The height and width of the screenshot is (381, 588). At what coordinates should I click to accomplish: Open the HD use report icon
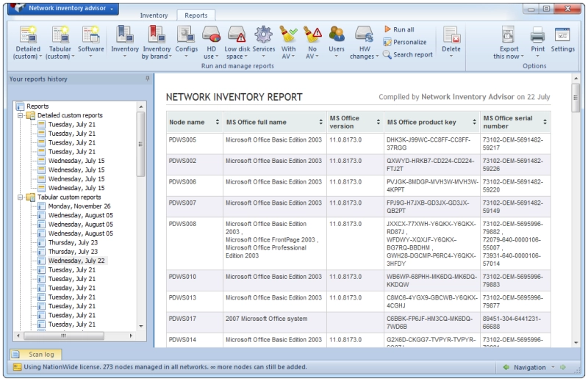211,35
